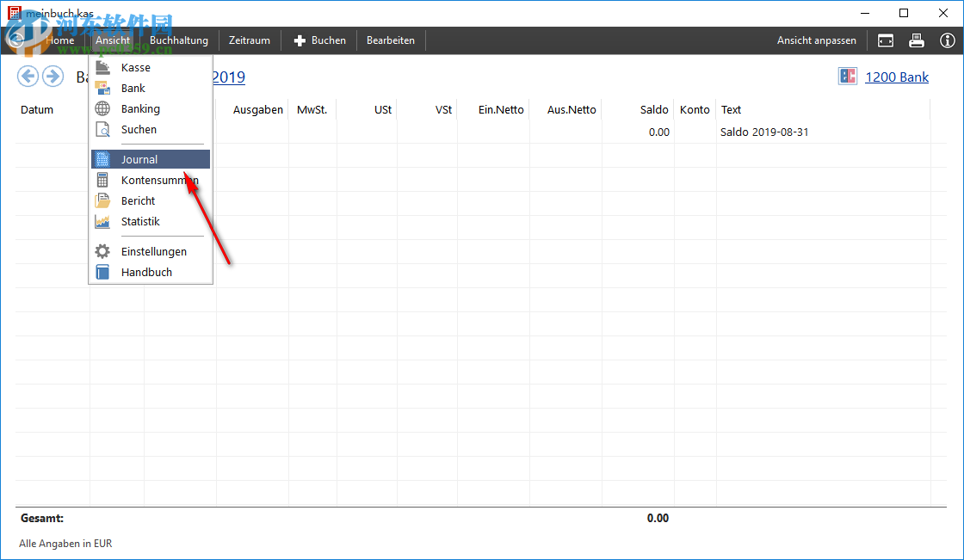Click the 0.00 Saldo value in the first row

[659, 132]
